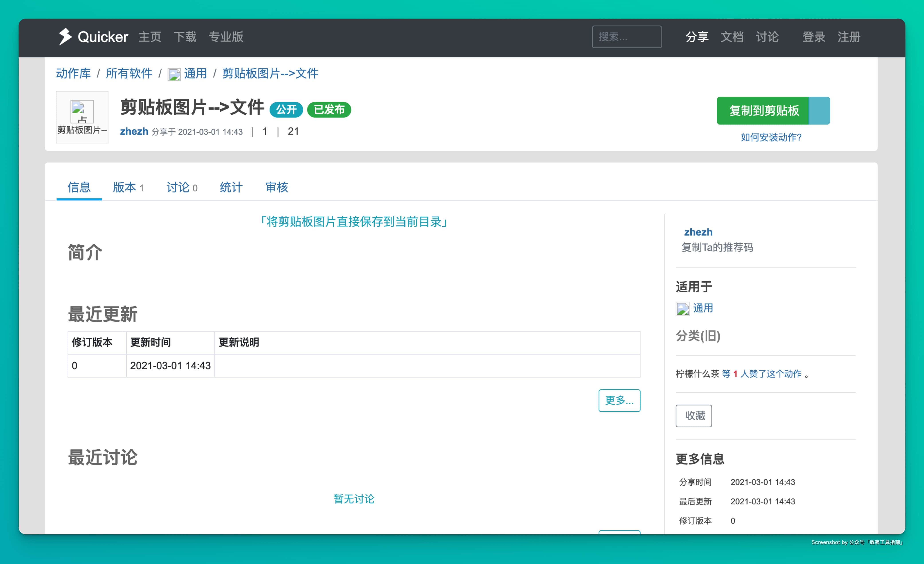Open the 讨论 tab
The height and width of the screenshot is (564, 924).
coord(182,187)
